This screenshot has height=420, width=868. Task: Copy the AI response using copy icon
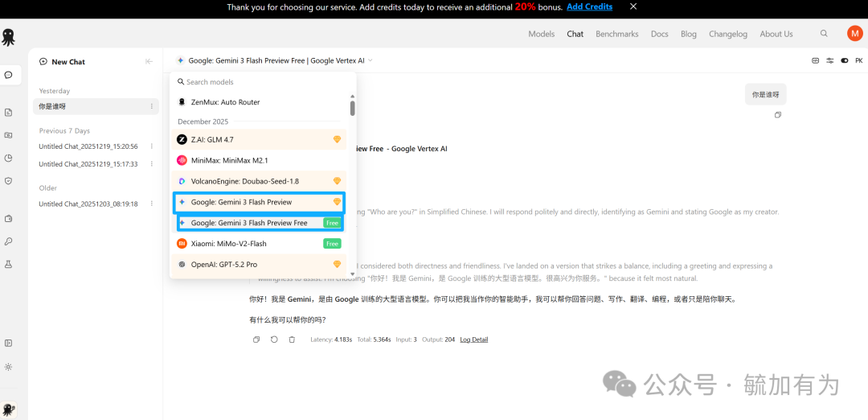[256, 340]
